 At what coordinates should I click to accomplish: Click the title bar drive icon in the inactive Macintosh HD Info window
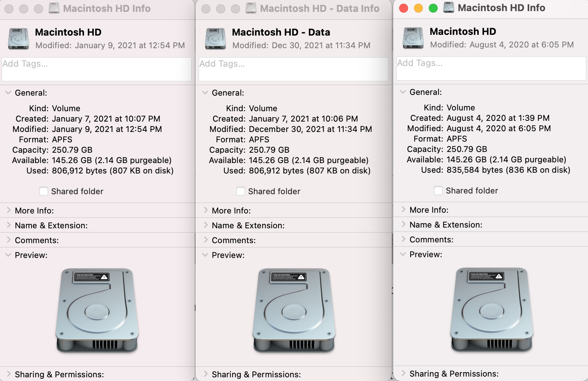[54, 8]
